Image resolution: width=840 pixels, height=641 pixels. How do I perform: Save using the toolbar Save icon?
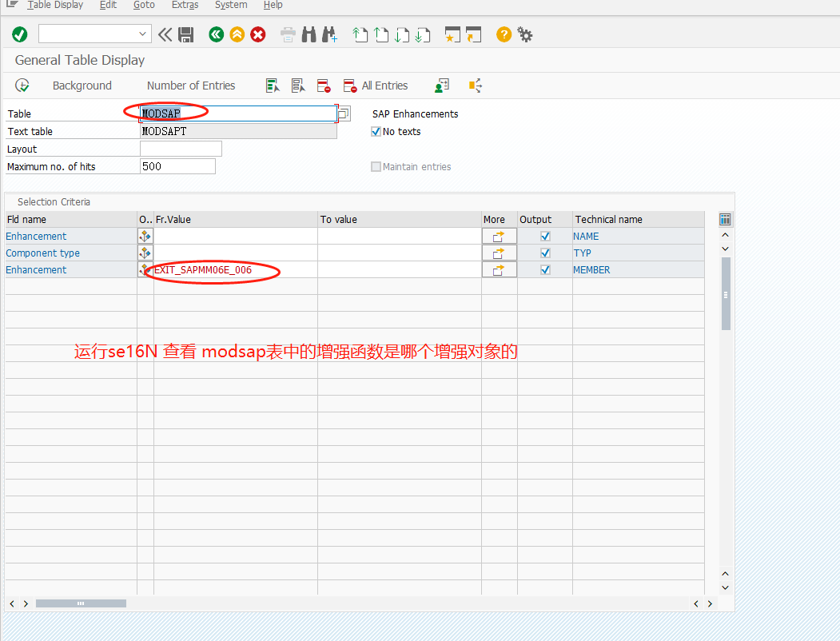185,34
